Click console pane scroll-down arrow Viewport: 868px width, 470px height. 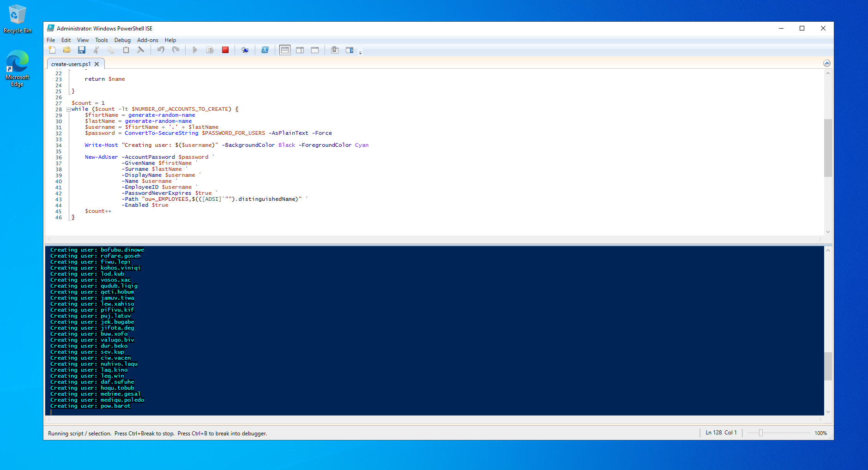(828, 411)
